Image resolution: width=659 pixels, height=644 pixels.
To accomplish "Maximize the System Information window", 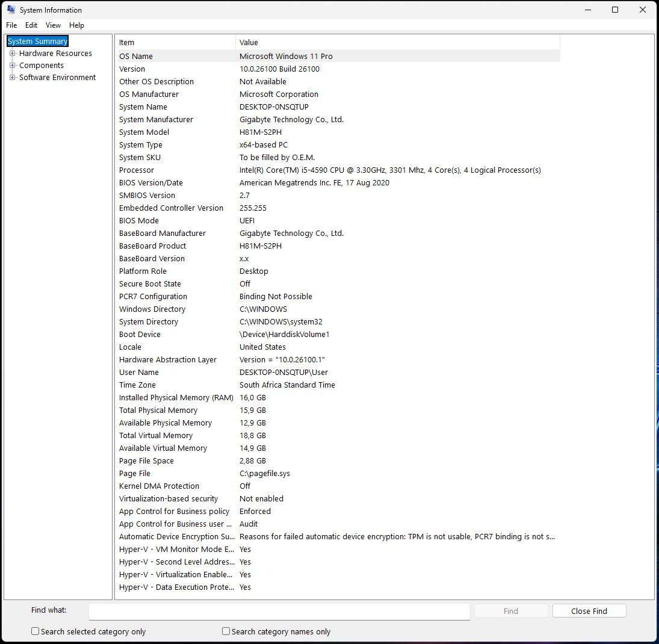I will pos(615,10).
